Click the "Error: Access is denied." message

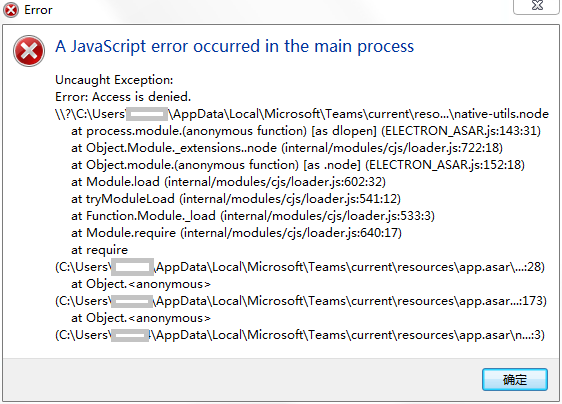(123, 97)
